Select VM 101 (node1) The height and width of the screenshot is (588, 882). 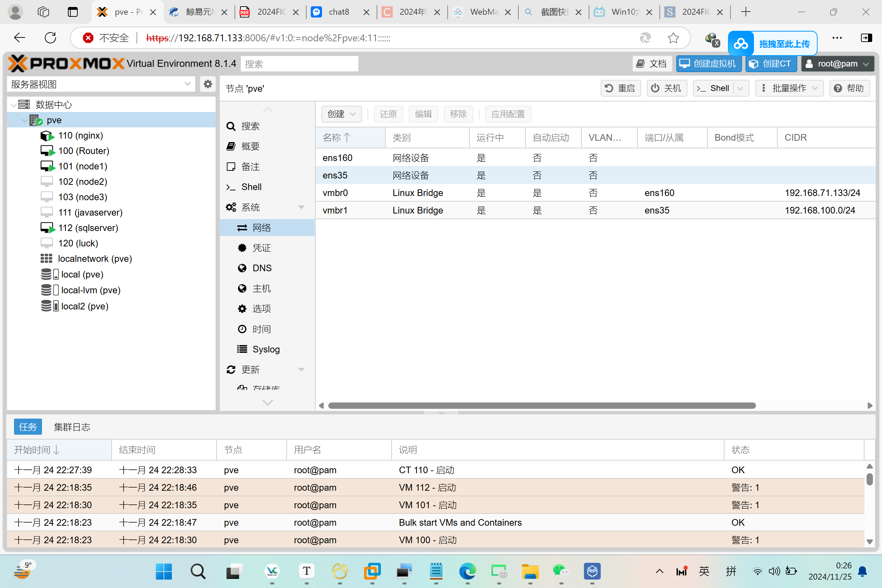(x=83, y=166)
